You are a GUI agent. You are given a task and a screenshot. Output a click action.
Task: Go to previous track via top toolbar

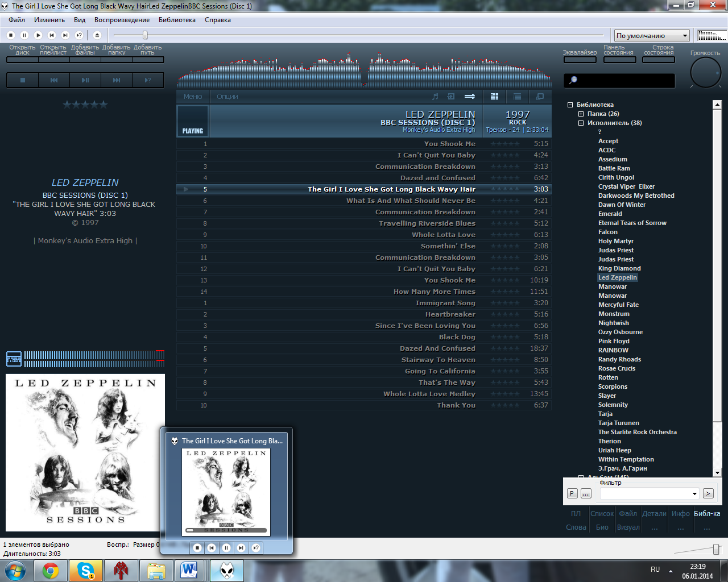tap(52, 35)
